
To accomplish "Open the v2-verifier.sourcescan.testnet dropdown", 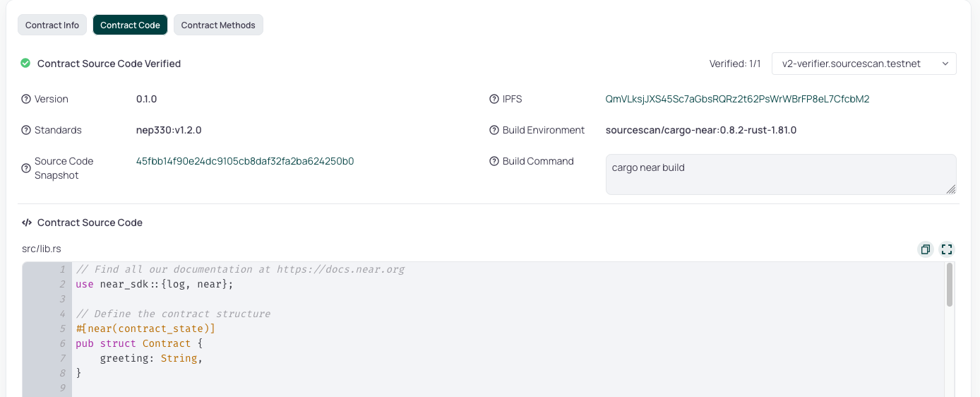I will coord(864,64).
